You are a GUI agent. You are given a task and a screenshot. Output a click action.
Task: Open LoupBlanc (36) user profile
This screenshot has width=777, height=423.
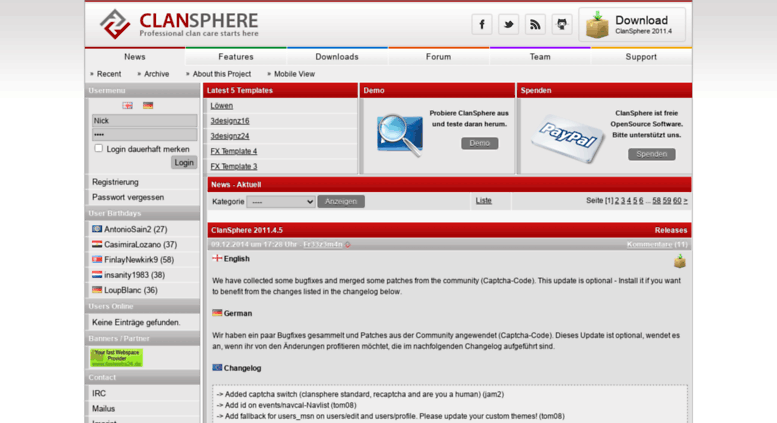point(131,290)
